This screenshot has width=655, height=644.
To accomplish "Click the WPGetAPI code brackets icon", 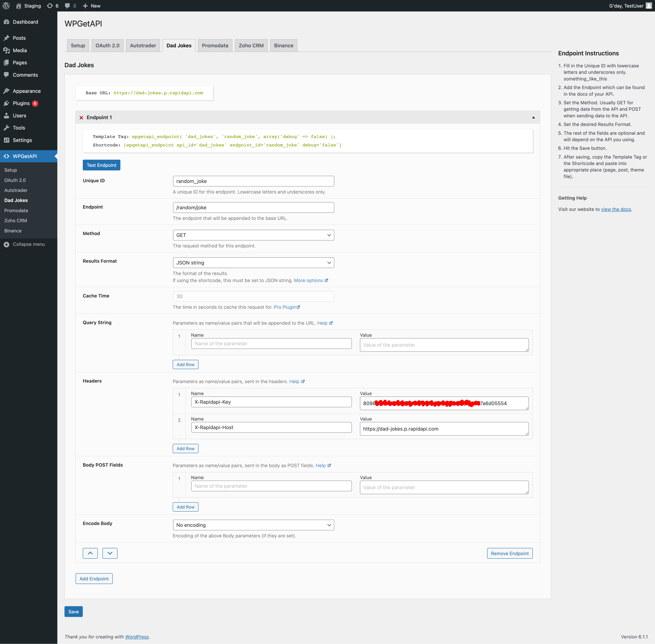I will 6,156.
